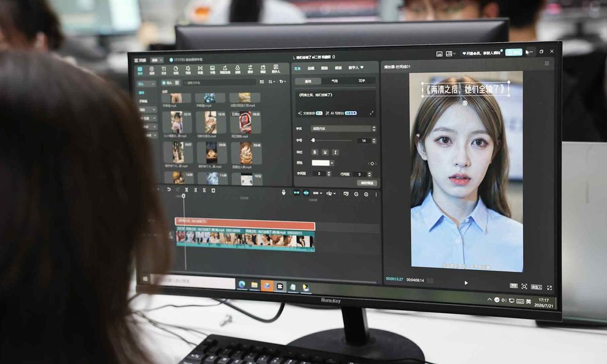This screenshot has width=607, height=364.
Task: Toggle auto snapping in timeline toolbar
Action: coord(306,193)
